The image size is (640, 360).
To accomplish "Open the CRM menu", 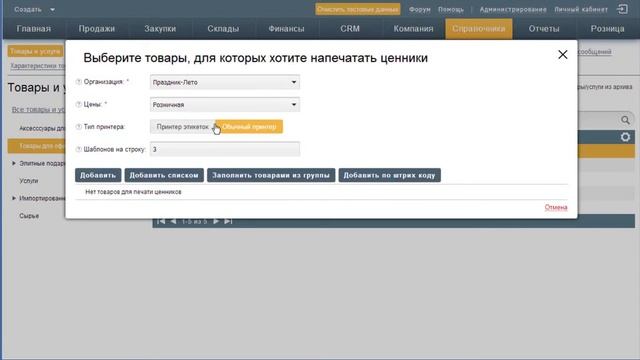I will pos(350,29).
